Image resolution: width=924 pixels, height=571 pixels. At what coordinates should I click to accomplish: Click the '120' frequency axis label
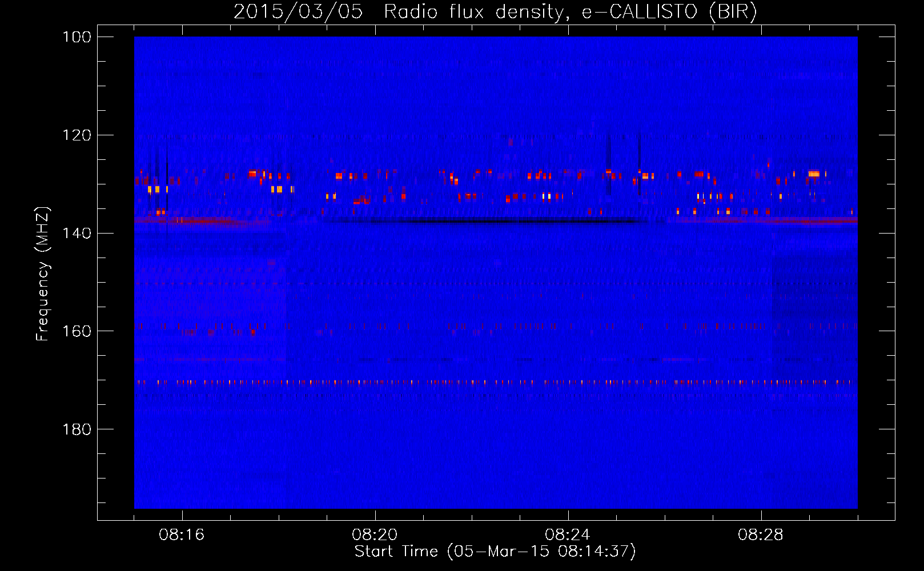point(77,135)
